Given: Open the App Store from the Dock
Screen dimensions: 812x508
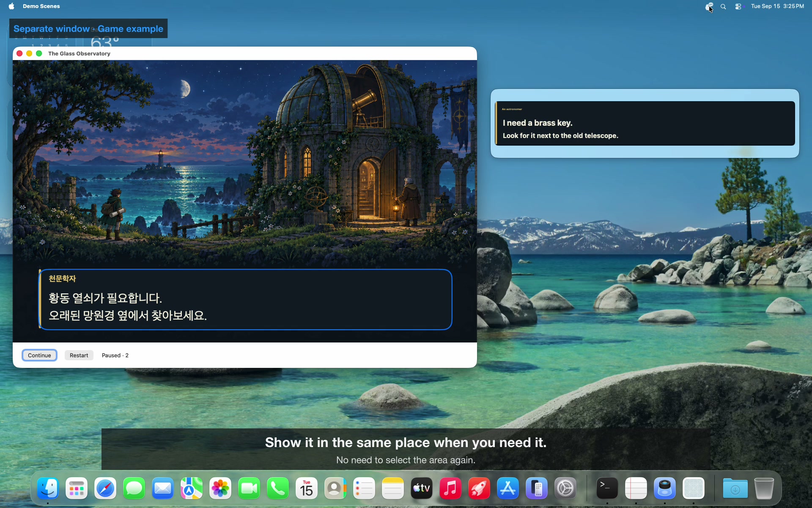Looking at the screenshot, I should [508, 489].
